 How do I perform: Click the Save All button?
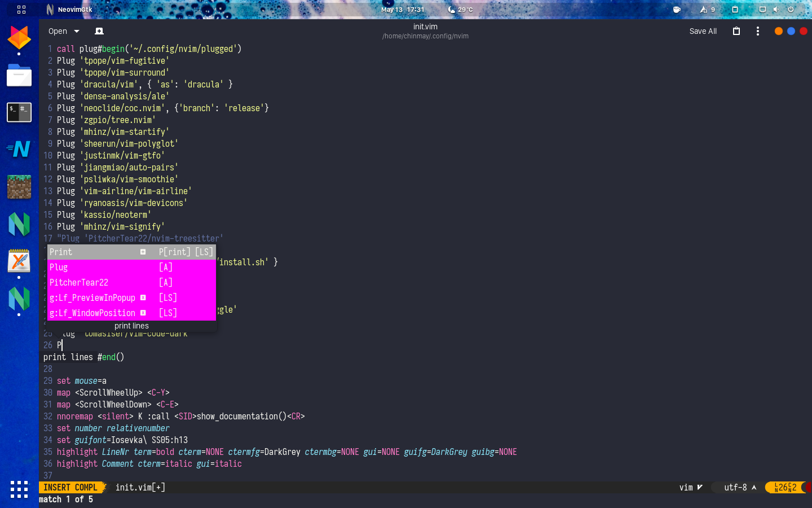[x=703, y=31]
